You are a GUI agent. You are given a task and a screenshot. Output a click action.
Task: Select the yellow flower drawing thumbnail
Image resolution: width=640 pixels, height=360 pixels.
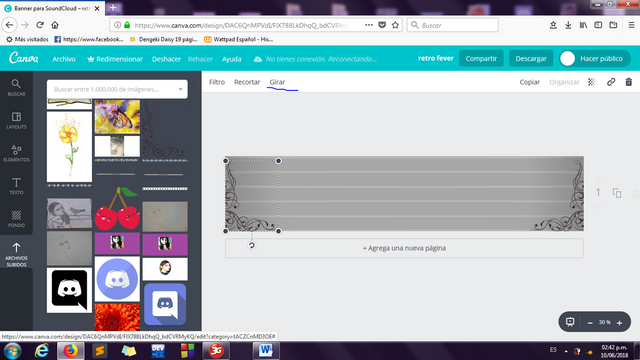[69, 147]
